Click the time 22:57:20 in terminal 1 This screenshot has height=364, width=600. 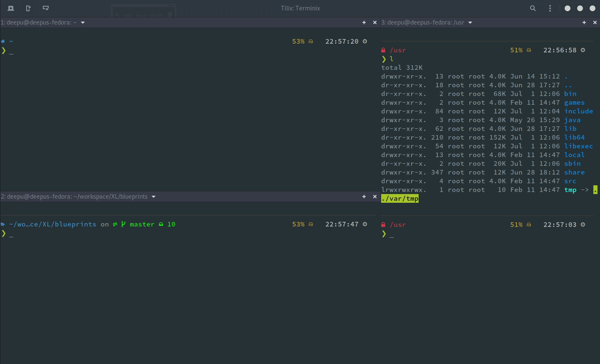(x=342, y=41)
